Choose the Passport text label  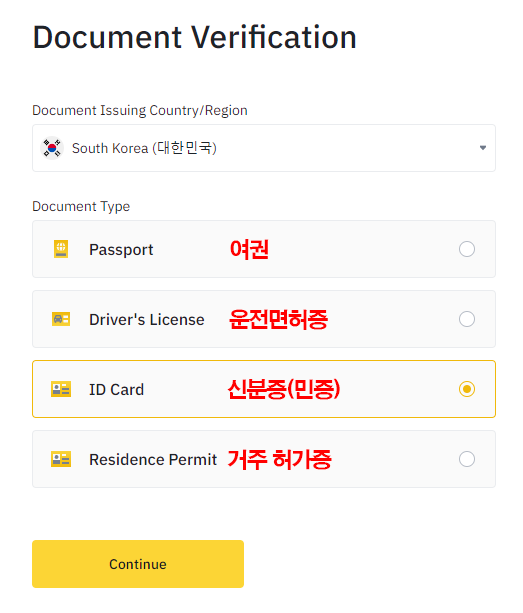coord(121,250)
